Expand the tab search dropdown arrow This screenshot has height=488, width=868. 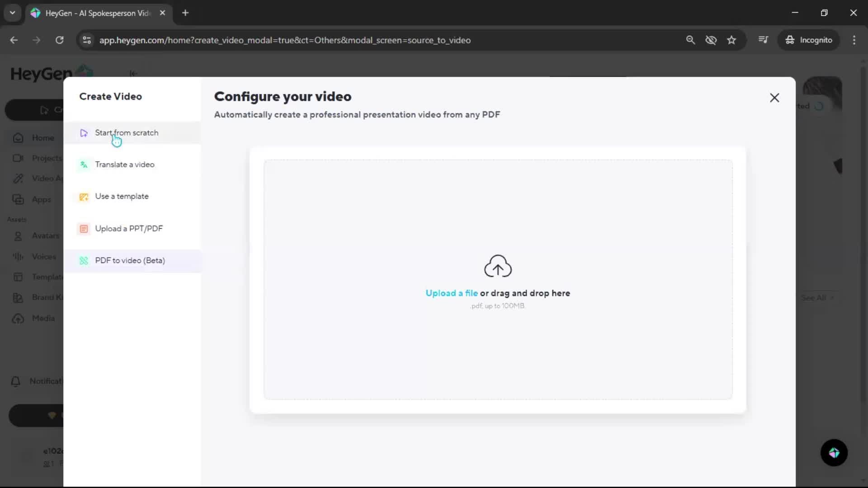13,13
